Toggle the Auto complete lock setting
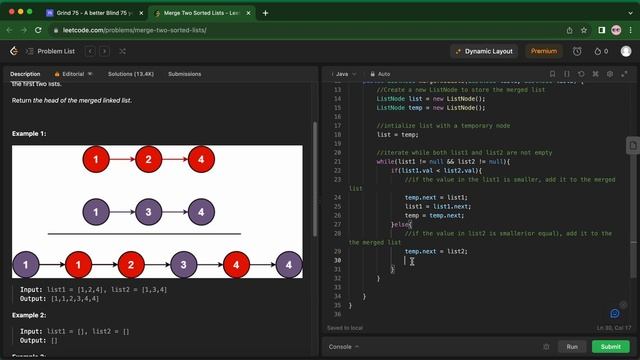Screen dimensions: 640x360 click(x=380, y=74)
